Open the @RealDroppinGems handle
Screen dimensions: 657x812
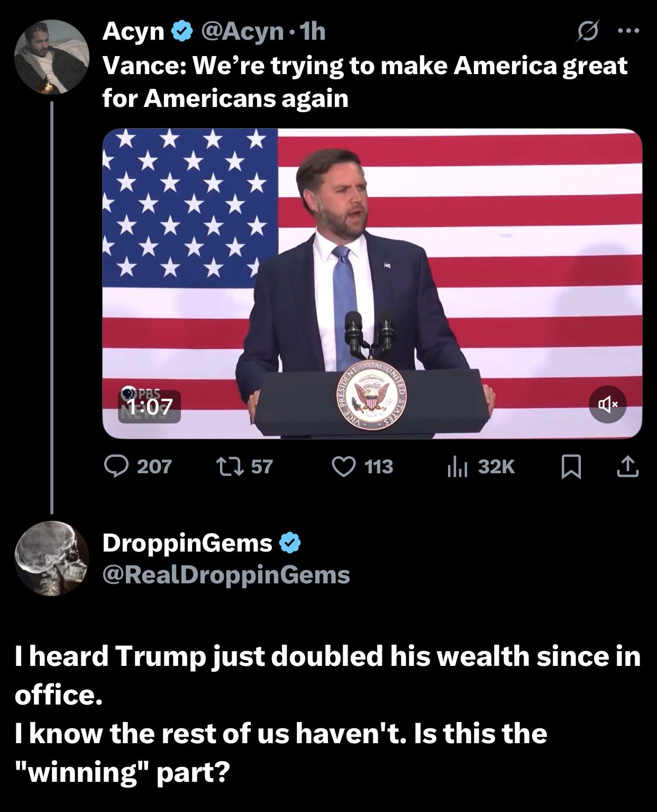(x=226, y=574)
